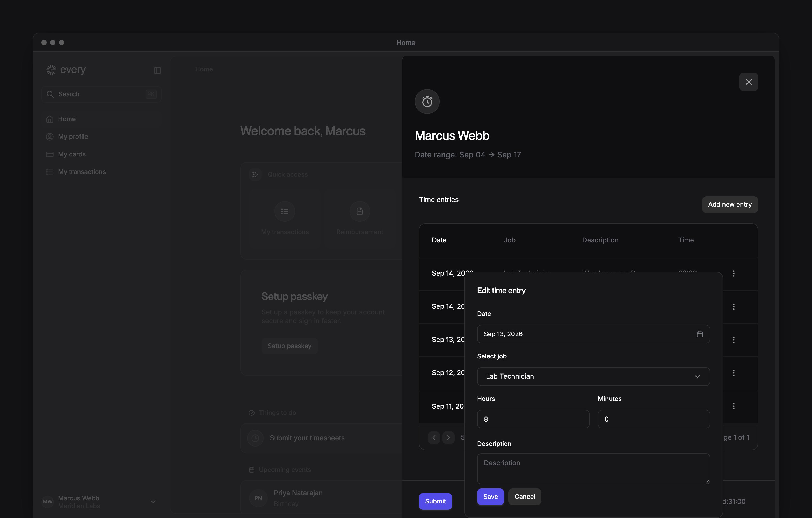Click the Minutes input field
812x518 pixels.
click(x=654, y=419)
